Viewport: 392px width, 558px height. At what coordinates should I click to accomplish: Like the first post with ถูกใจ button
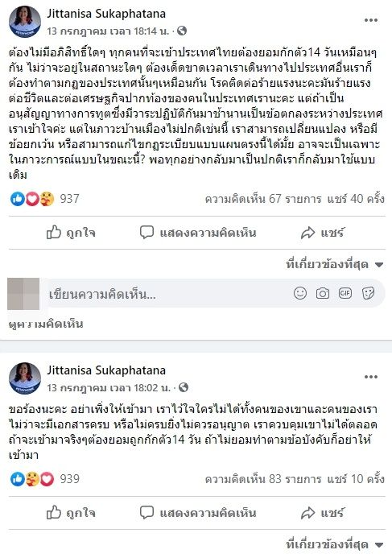coord(71,233)
